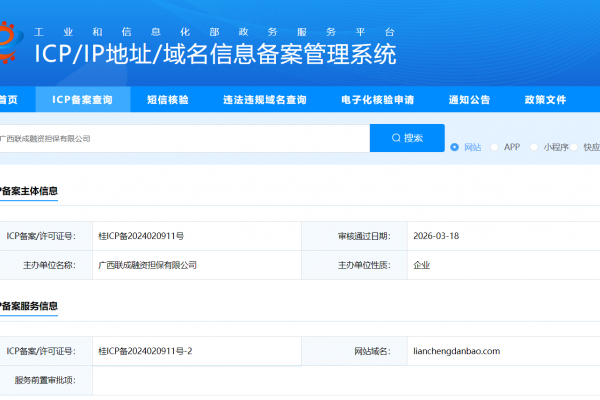Select the ICP备案查询 tab

tap(83, 100)
